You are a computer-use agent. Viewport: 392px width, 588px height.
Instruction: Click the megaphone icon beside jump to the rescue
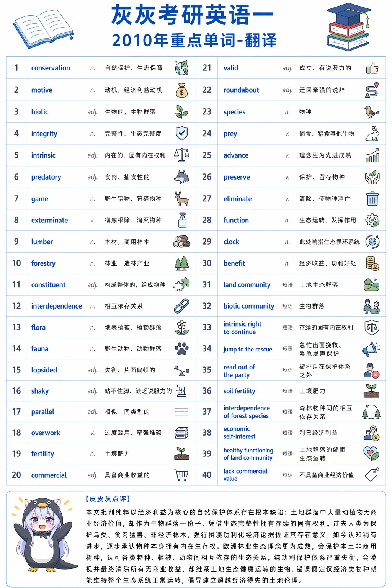371,348
